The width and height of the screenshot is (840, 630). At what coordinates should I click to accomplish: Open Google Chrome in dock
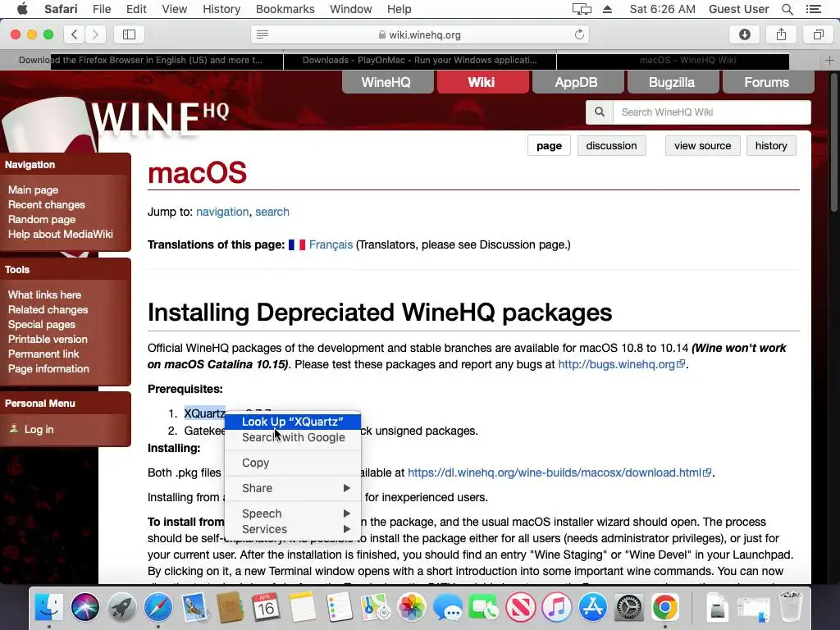pyautogui.click(x=665, y=608)
